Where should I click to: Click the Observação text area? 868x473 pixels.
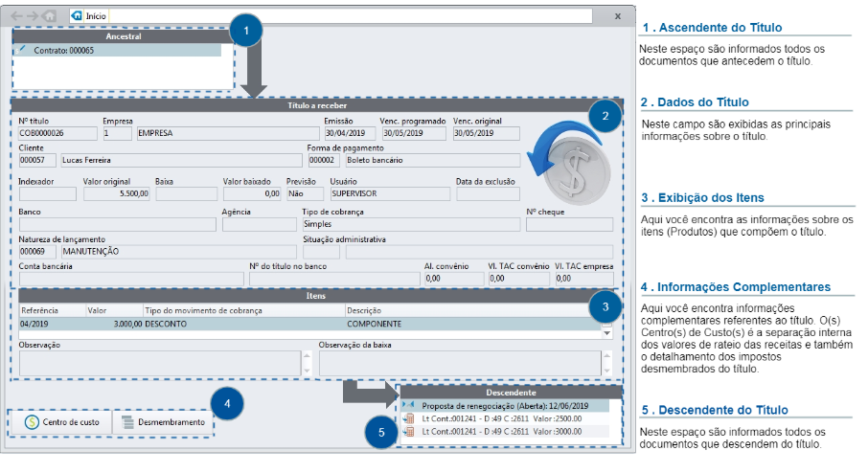pyautogui.click(x=160, y=364)
